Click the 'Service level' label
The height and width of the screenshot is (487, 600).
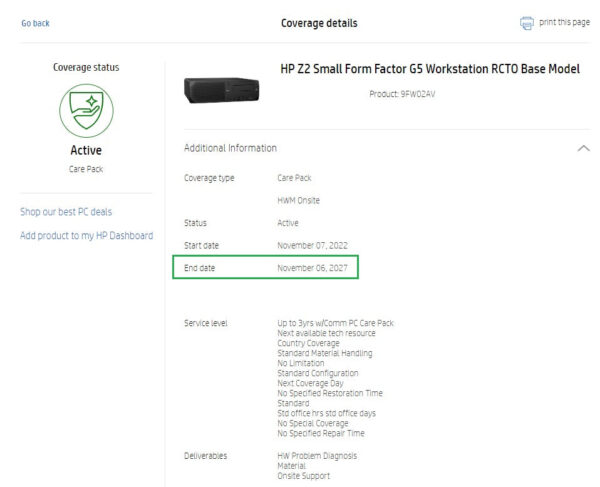205,323
